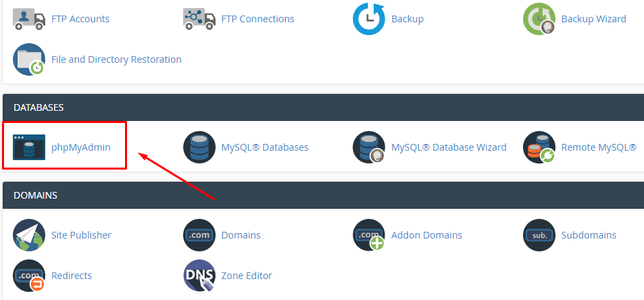Open the FTP Accounts truck icon
The height and width of the screenshot is (300, 644).
coord(29,19)
